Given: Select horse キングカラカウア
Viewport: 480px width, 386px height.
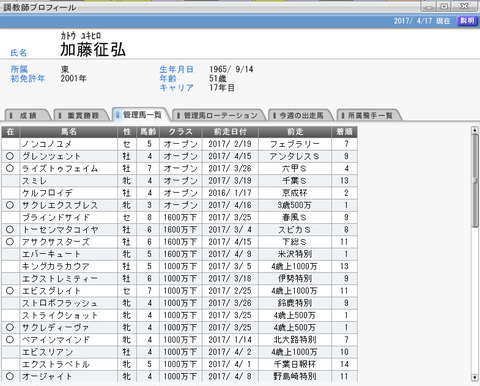Looking at the screenshot, I should pyautogui.click(x=56, y=266).
